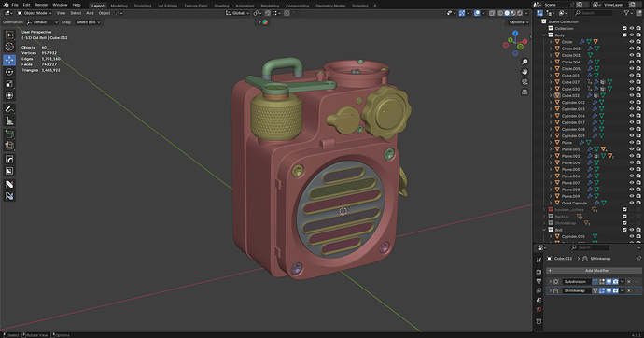This screenshot has width=644, height=338.
Task: Hide Plane.004 in viewport (eye)
Action: click(x=632, y=162)
